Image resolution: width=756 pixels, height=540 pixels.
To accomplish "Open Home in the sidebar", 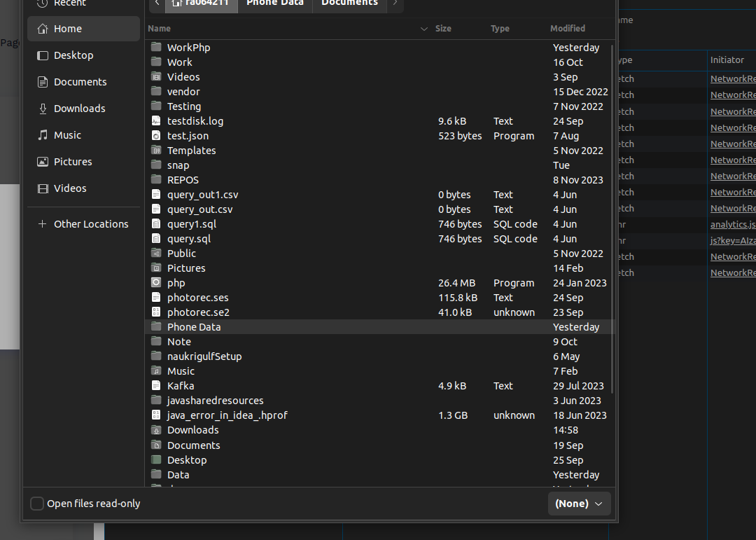I will pos(83,29).
